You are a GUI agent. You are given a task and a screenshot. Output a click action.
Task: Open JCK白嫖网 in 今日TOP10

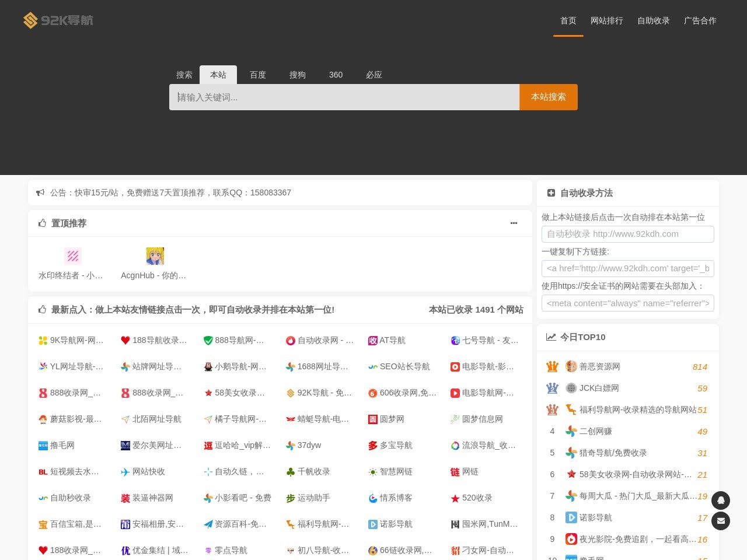(x=599, y=388)
